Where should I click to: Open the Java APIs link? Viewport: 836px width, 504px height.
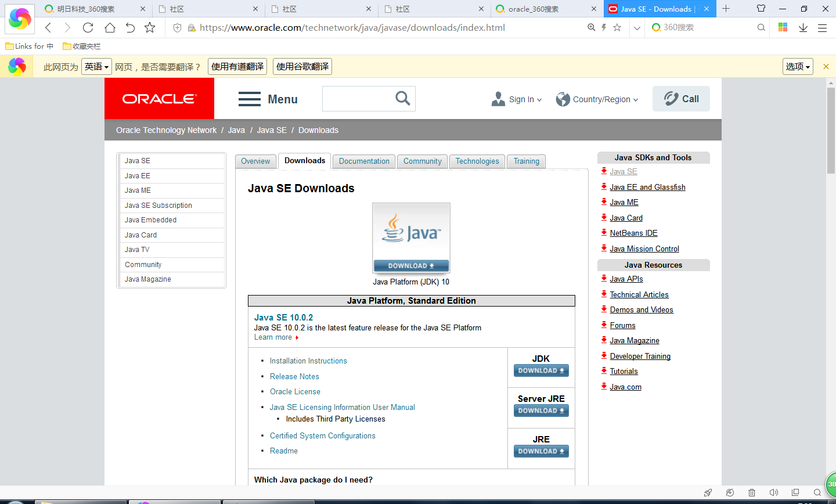[626, 279]
